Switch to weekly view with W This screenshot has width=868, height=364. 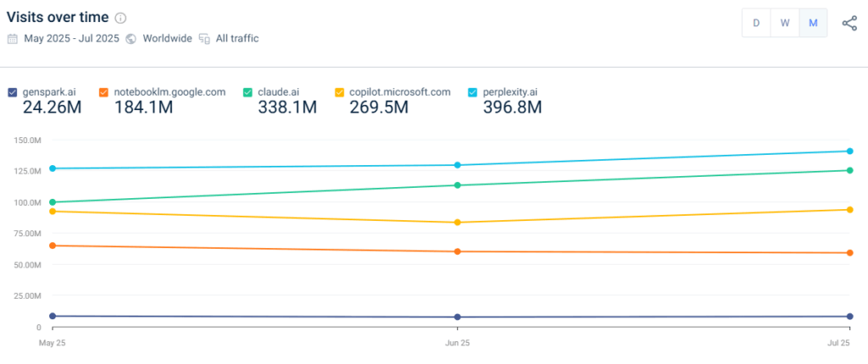[785, 23]
